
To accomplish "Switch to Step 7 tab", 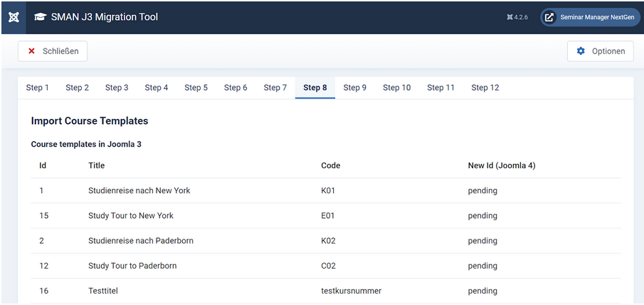I will [x=275, y=88].
